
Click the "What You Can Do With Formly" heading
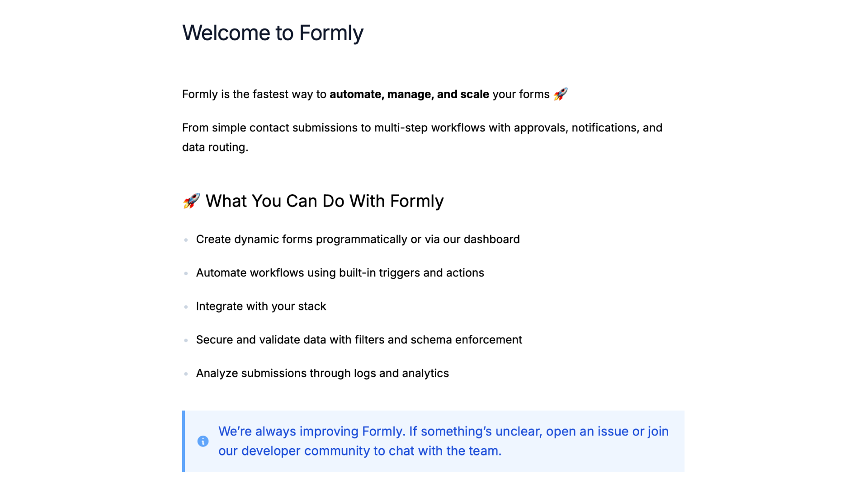(x=325, y=201)
